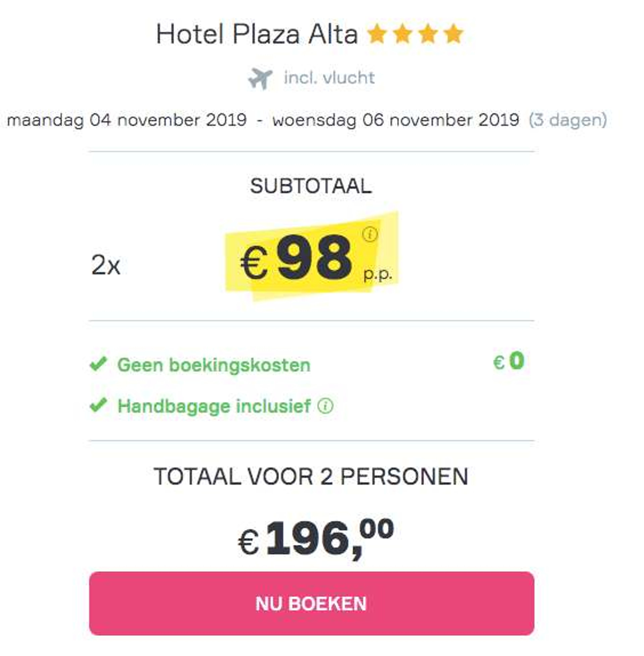Image resolution: width=644 pixels, height=656 pixels.
Task: Click the airplane icon beside incl. vlucht
Action: point(260,79)
